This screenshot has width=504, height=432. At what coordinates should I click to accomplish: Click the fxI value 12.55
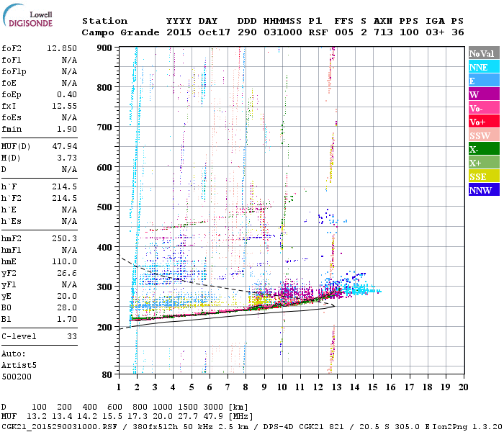click(64, 106)
